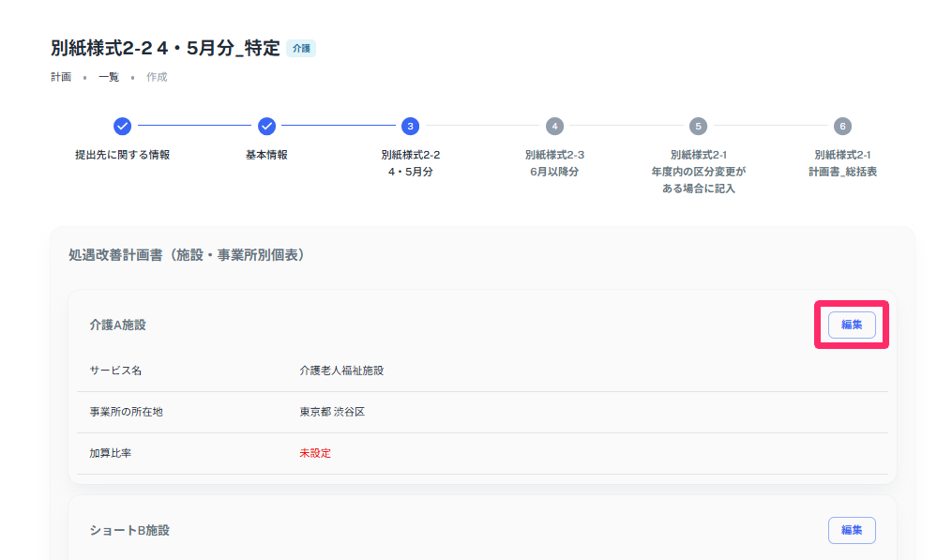Select the step 5 circle icon
This screenshot has width=937, height=560.
tap(698, 126)
